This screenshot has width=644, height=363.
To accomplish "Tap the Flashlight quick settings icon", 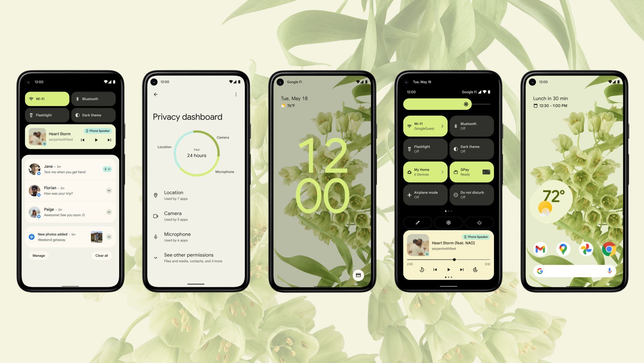I will [47, 115].
